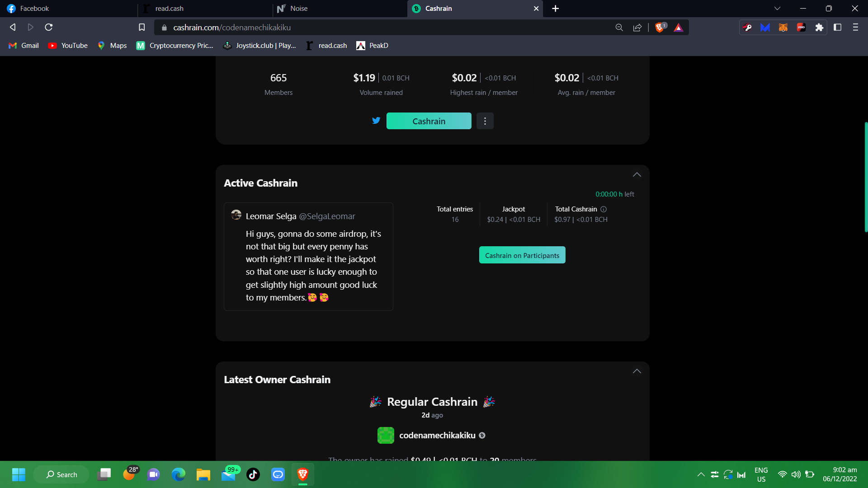Image resolution: width=868 pixels, height=488 pixels.
Task: Open Task View on taskbar
Action: point(104,475)
